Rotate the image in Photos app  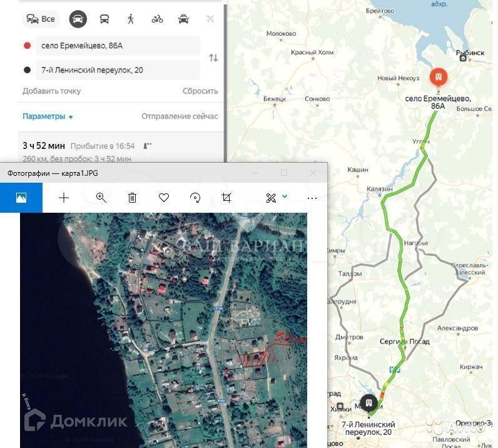tap(195, 198)
